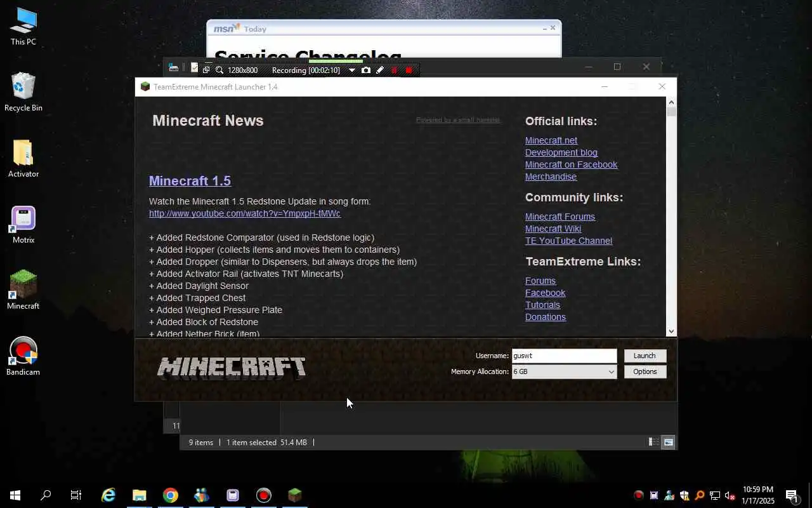This screenshot has height=508, width=812.
Task: Click the news scrollbar down arrow
Action: pyautogui.click(x=671, y=331)
